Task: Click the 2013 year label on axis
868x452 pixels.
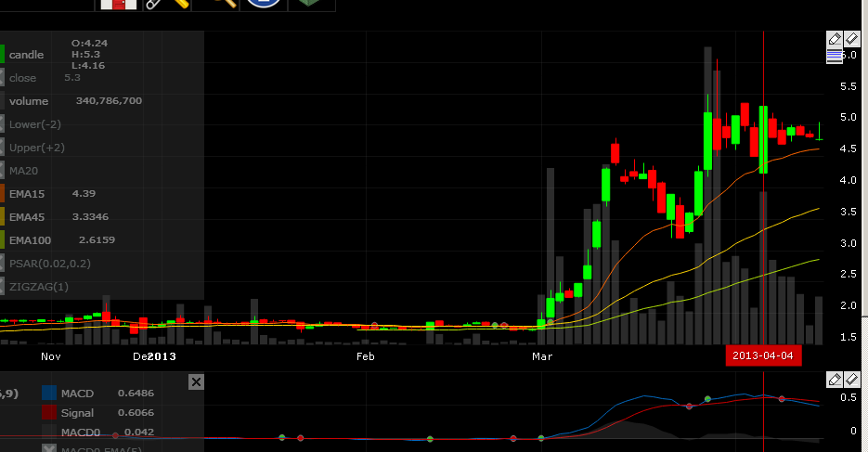Action: [162, 356]
